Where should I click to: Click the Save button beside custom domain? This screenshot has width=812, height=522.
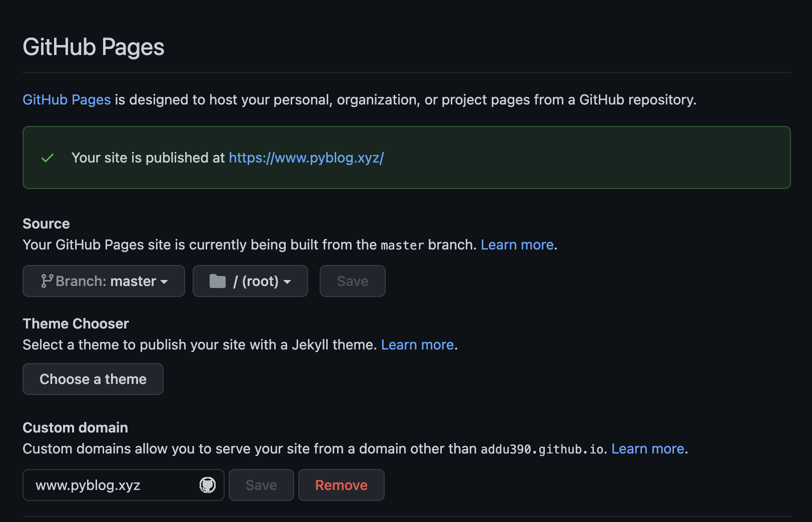tap(261, 485)
